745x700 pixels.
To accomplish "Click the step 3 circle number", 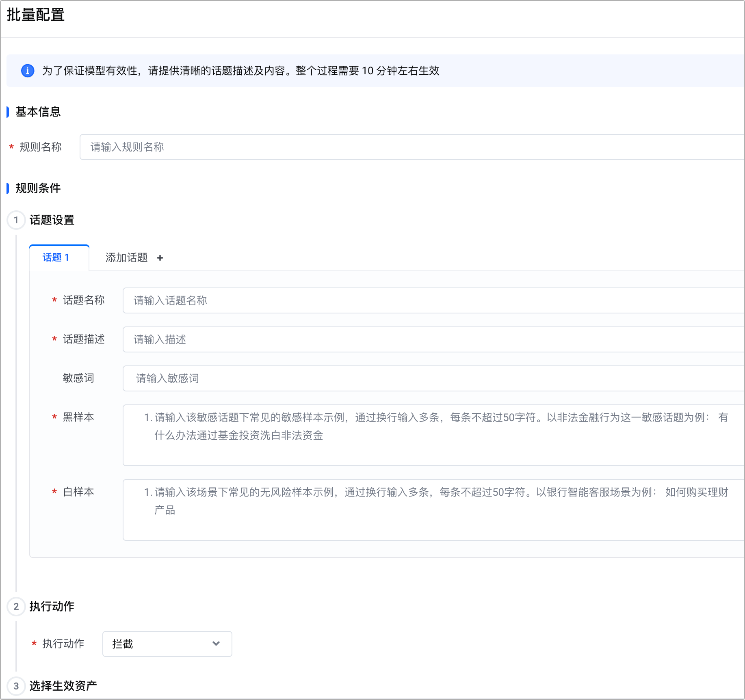I will (x=16, y=686).
